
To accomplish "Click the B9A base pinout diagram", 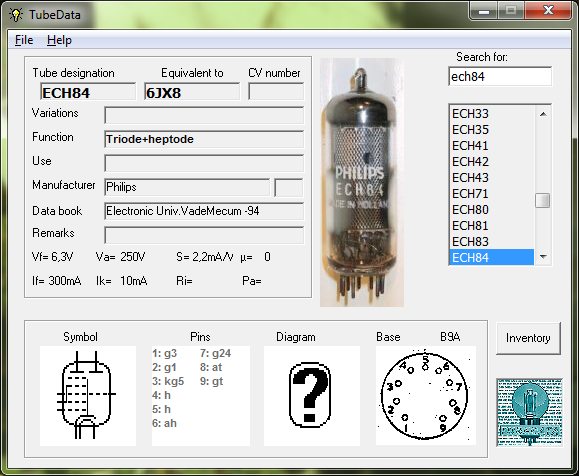I will (426, 396).
